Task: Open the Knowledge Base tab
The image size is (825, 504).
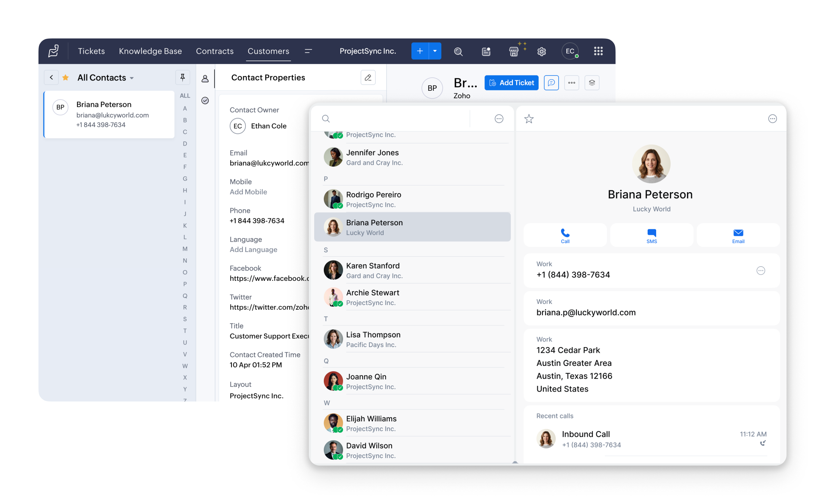Action: coord(150,51)
